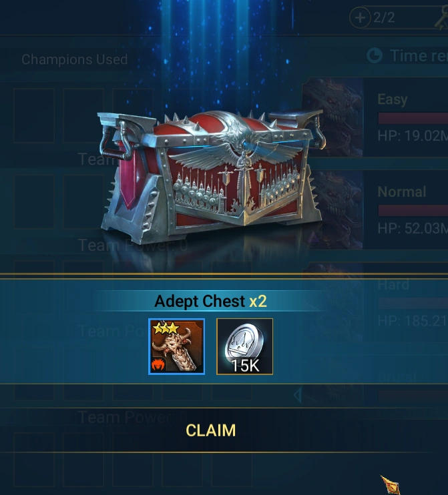Expand using the left arrow beside Brutal
The height and width of the screenshot is (495, 448).
pos(298,395)
